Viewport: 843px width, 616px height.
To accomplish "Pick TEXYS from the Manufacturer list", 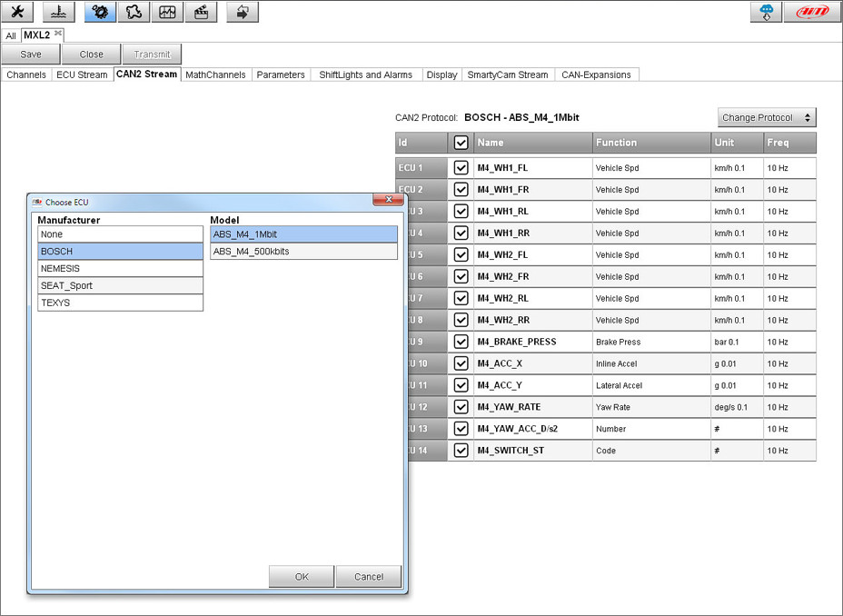I will tap(121, 303).
